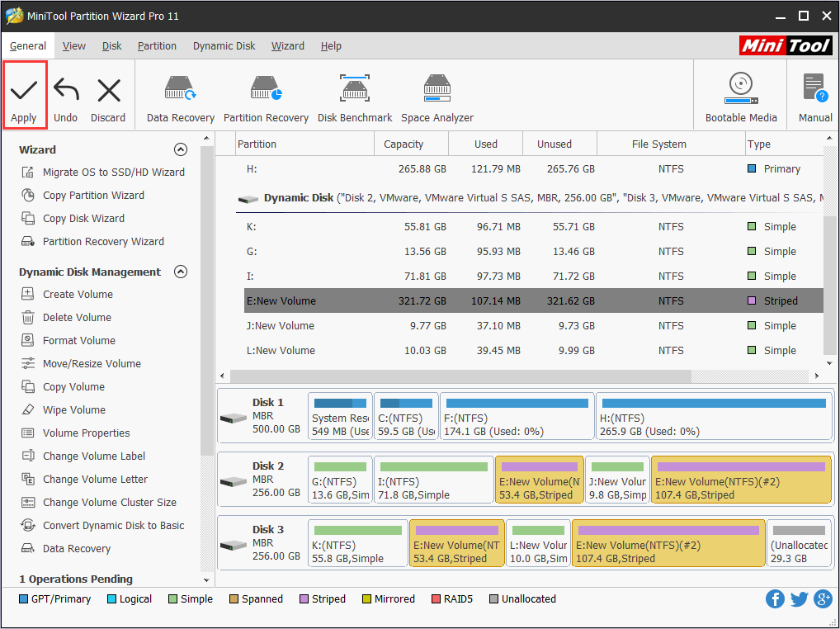Sort by the Used column header

tap(485, 144)
